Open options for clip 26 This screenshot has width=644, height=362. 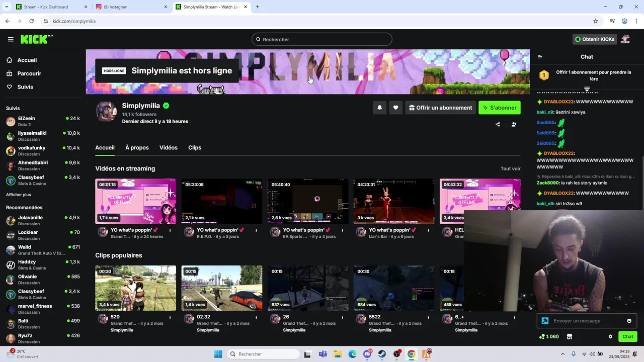pos(342,318)
